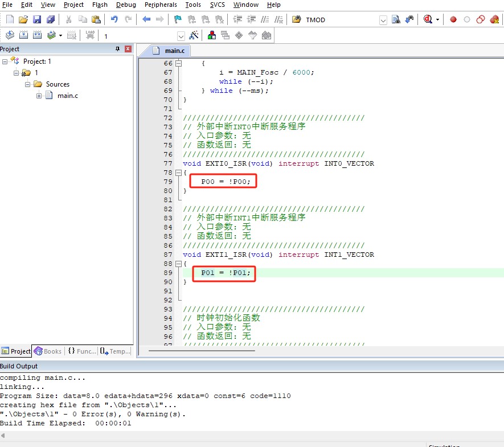Open the Debug menu
The image size is (504, 447).
pos(126,5)
